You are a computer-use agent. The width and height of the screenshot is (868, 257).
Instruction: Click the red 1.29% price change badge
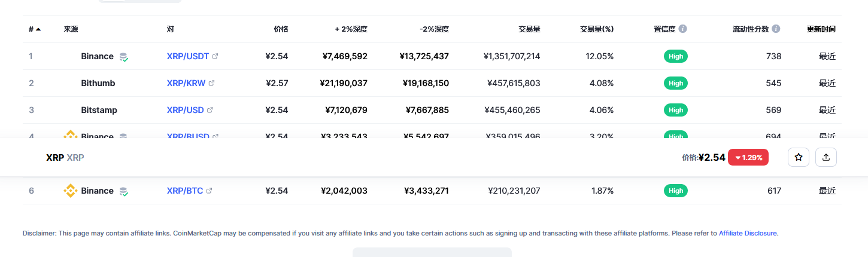(x=748, y=157)
